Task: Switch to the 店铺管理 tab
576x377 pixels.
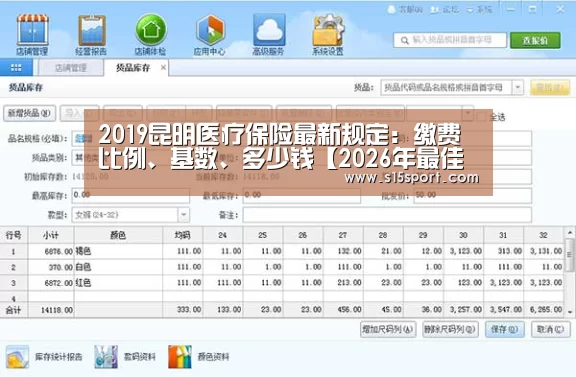Action: pyautogui.click(x=71, y=68)
